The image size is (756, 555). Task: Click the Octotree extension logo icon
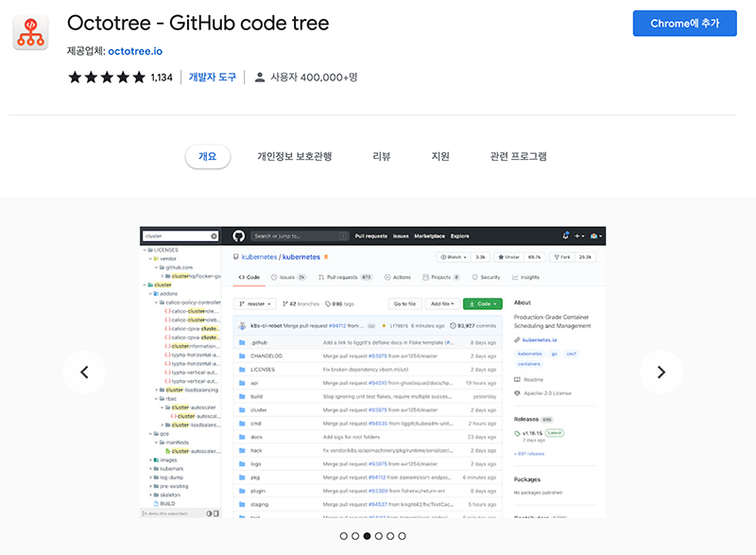[x=30, y=32]
